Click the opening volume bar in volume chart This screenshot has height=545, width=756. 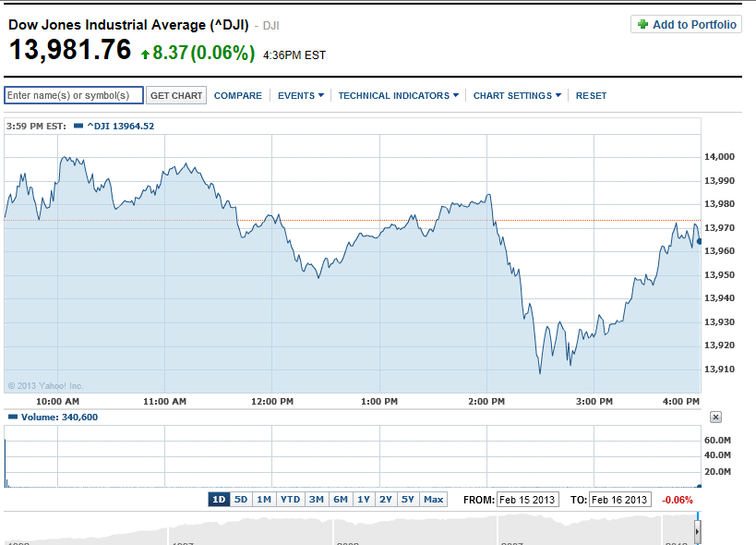coord(6,463)
